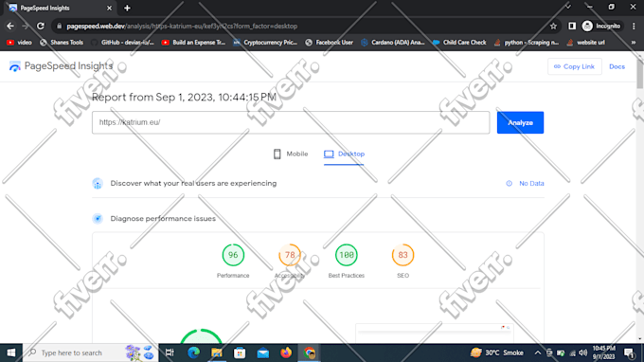Open the 'Shanes Tools' bookmark

[x=62, y=43]
